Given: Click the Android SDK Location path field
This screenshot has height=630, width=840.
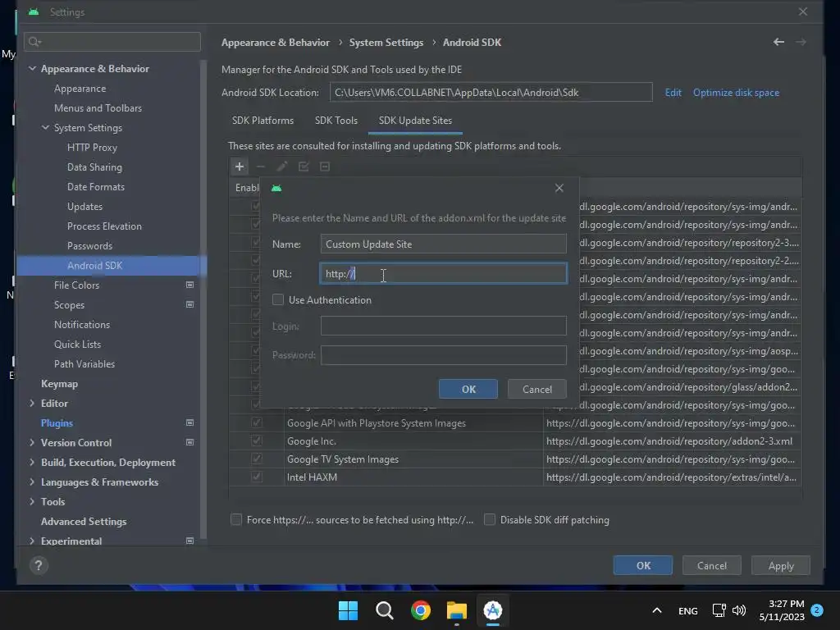Looking at the screenshot, I should tap(491, 92).
